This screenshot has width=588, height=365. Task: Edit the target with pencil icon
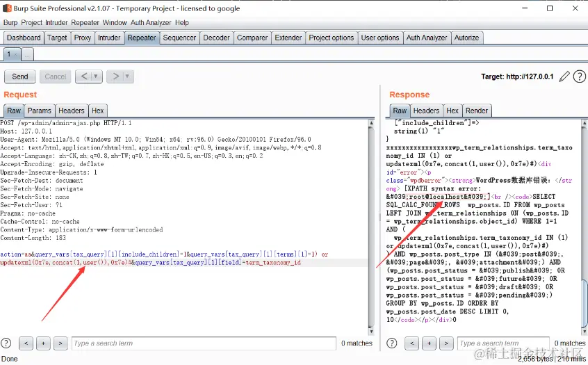coord(564,76)
